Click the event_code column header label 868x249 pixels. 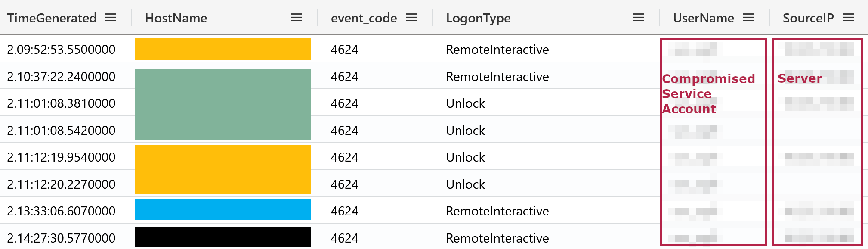click(x=364, y=18)
